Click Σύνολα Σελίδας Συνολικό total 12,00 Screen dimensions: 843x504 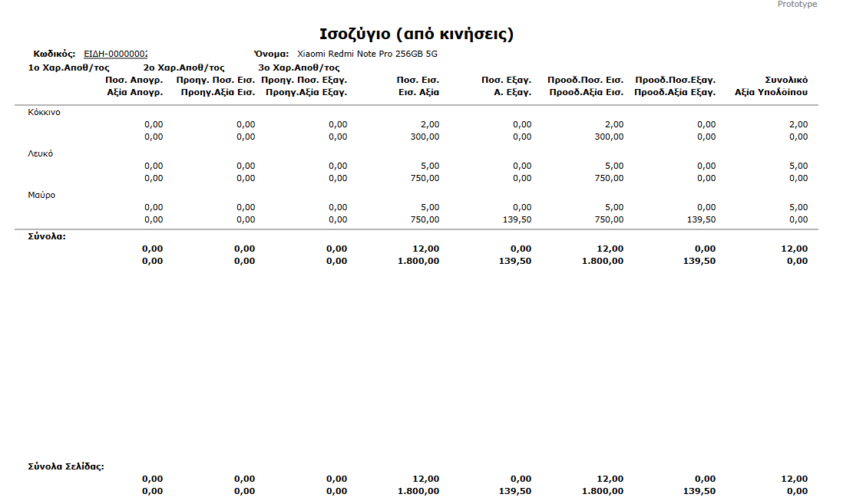click(794, 479)
